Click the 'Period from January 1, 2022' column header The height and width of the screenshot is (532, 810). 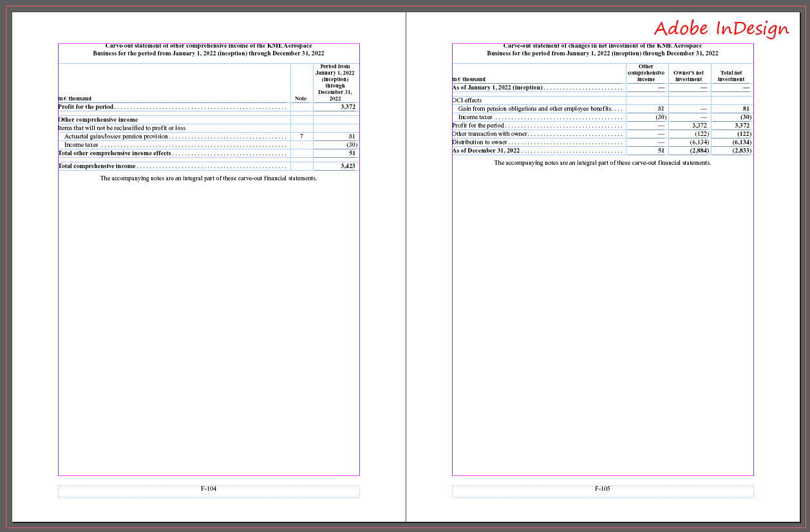[335, 82]
